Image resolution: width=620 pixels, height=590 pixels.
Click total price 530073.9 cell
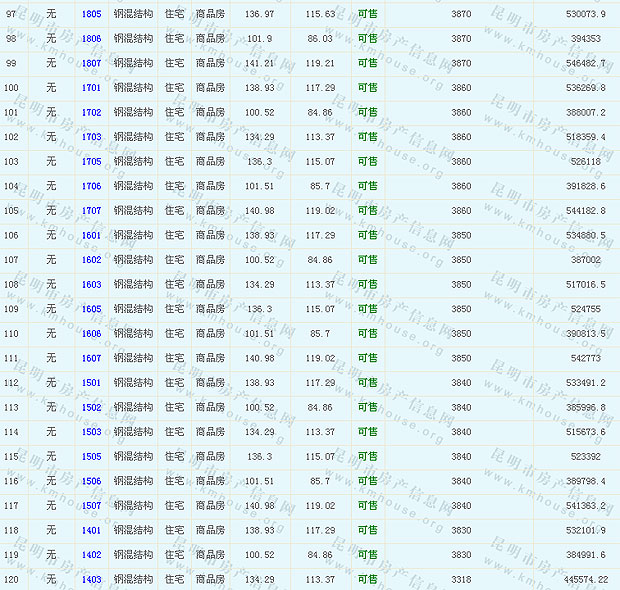585,14
